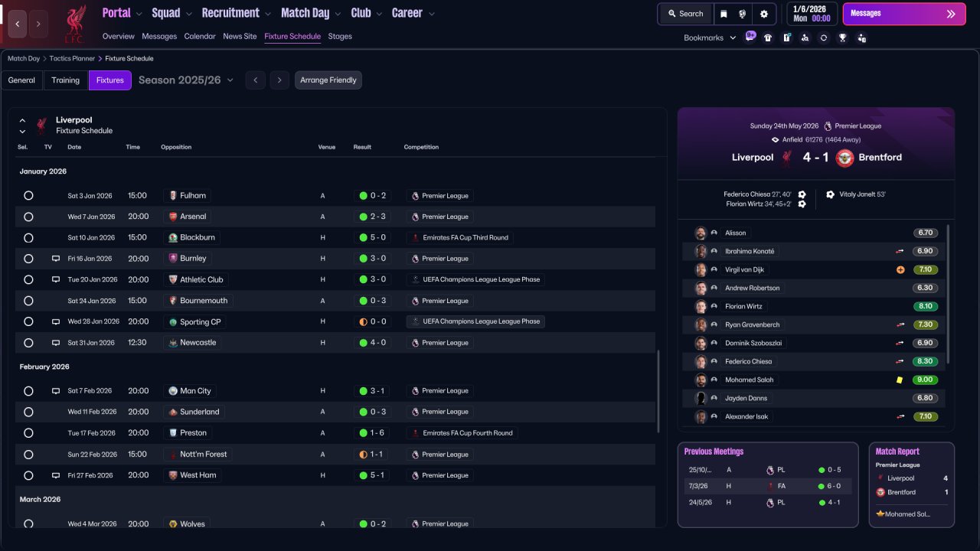Image resolution: width=980 pixels, height=551 pixels.
Task: Select the Fulham fixture radio button
Action: (x=28, y=196)
